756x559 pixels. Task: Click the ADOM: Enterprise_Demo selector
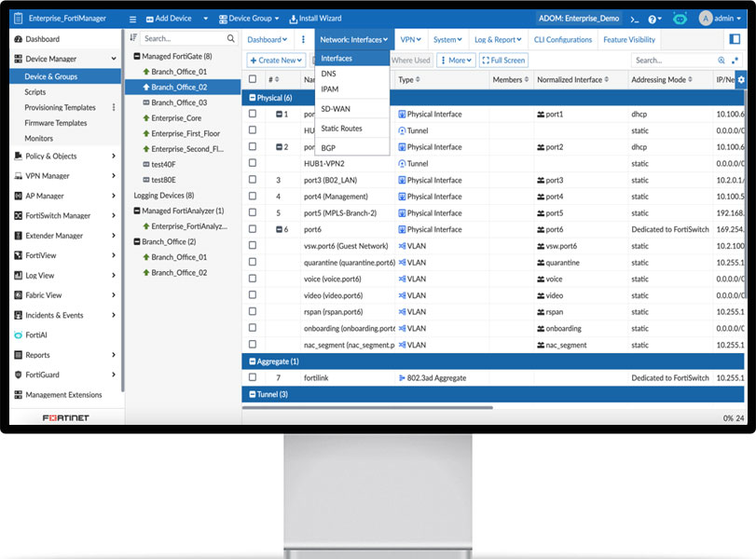point(579,19)
